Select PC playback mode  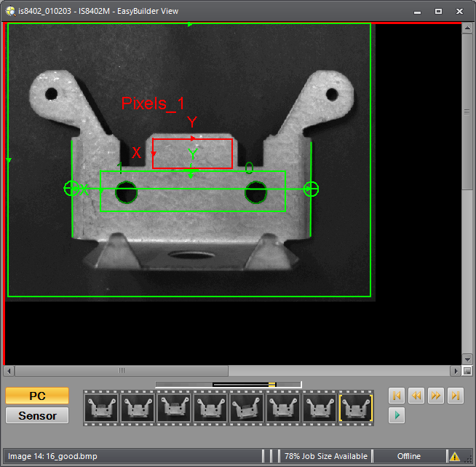click(x=37, y=396)
